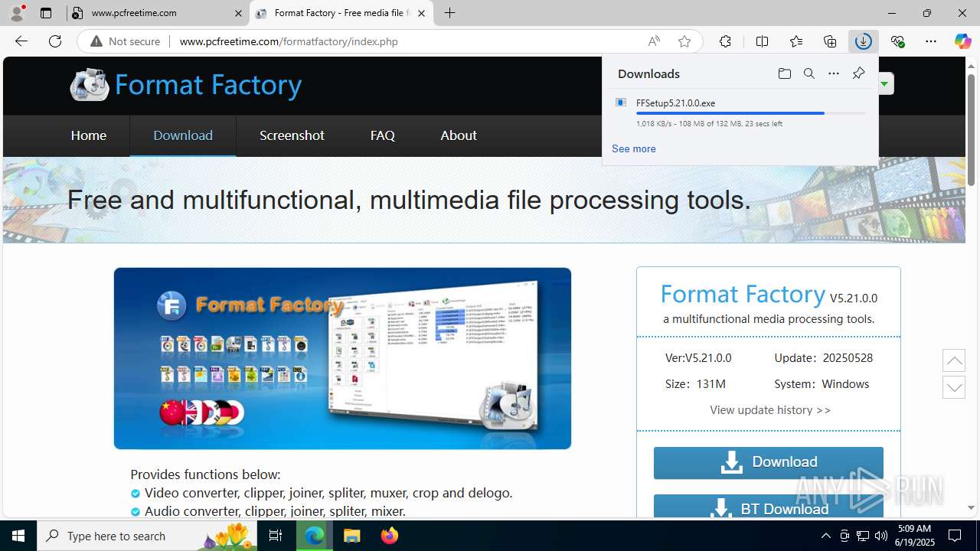Image resolution: width=980 pixels, height=551 pixels.
Task: Open the notification center icon
Action: 955,536
